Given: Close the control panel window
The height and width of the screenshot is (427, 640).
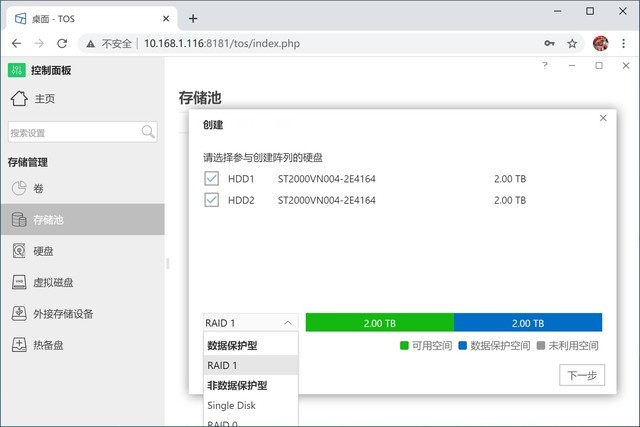Looking at the screenshot, I should pyautogui.click(x=626, y=65).
